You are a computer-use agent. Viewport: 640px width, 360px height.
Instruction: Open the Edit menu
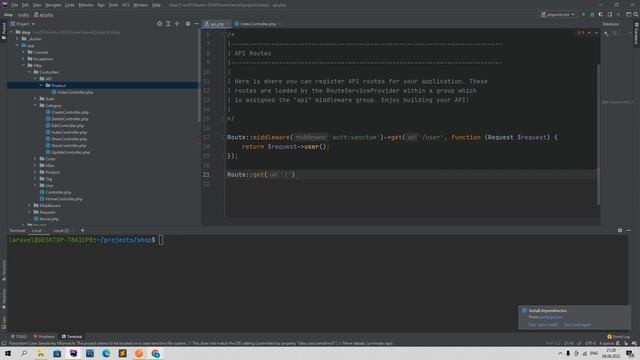pos(25,5)
